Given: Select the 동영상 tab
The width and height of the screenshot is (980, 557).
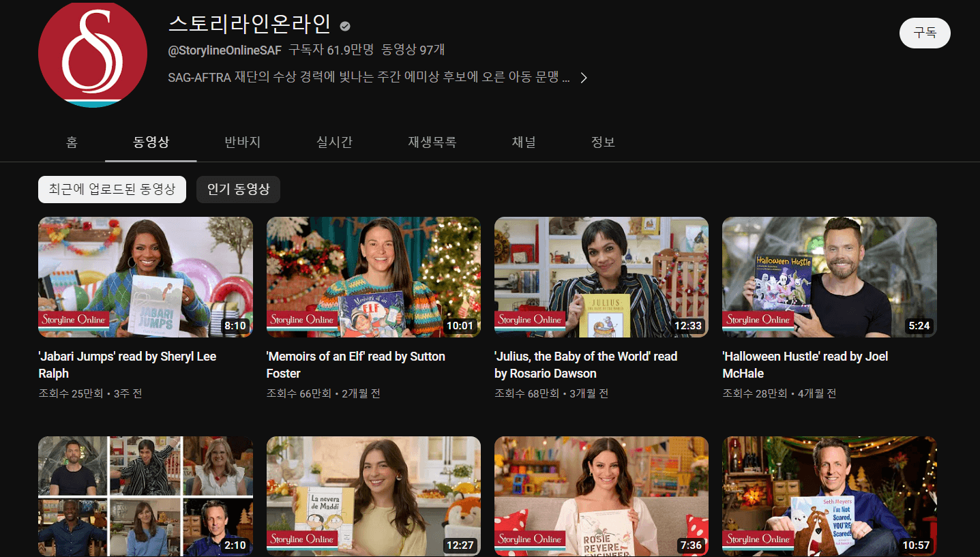Looking at the screenshot, I should (x=151, y=142).
